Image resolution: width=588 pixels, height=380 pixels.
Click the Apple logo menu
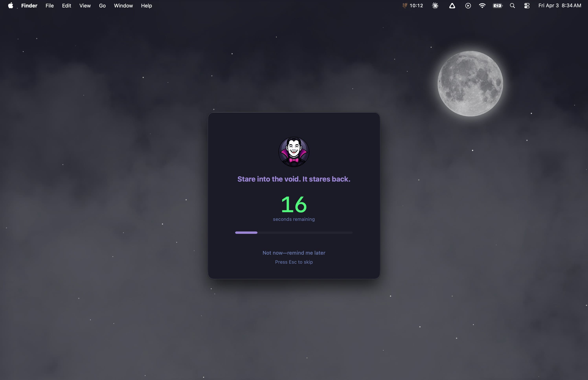tap(10, 6)
